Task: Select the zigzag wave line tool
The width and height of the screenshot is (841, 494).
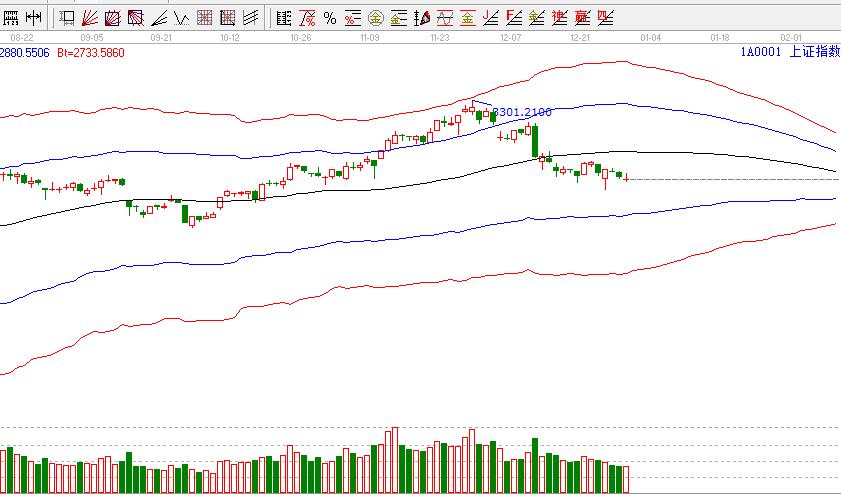Action: (x=181, y=17)
